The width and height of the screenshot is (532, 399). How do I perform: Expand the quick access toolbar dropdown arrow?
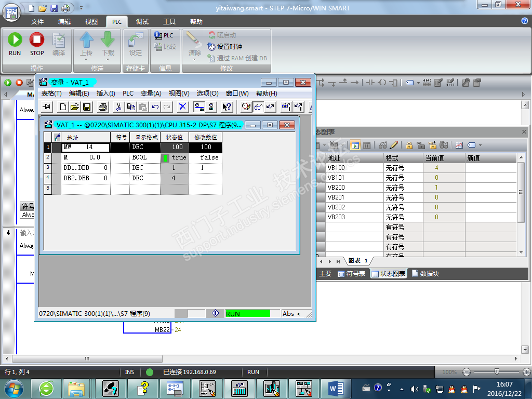(81, 7)
